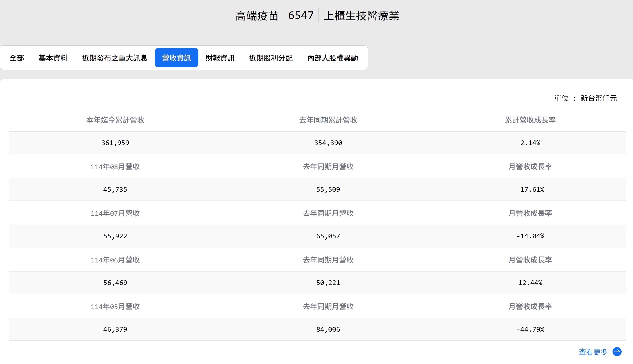
Task: Click the -17.61% monthly growth cell
Action: tap(530, 189)
